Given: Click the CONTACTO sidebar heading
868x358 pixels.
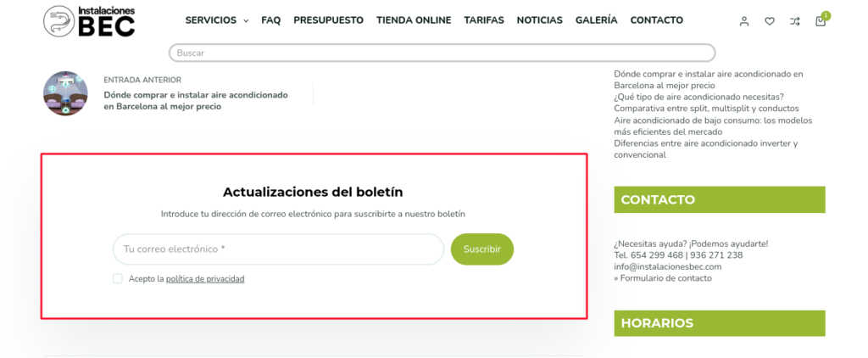Looking at the screenshot, I should pyautogui.click(x=719, y=199).
